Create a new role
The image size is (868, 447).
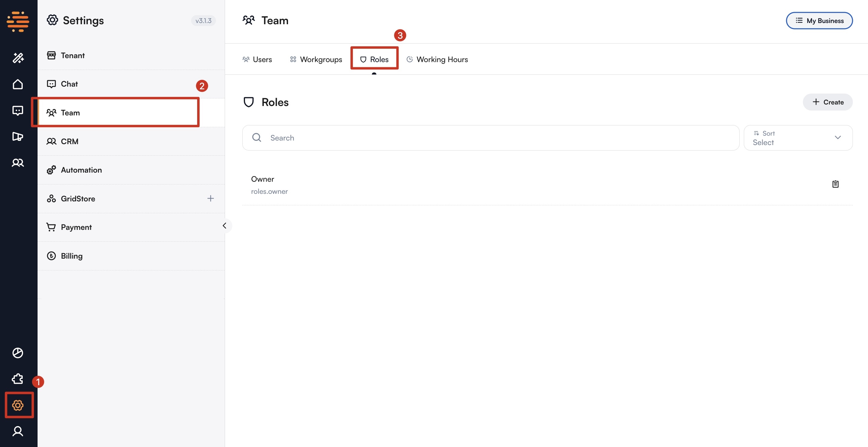pos(827,102)
